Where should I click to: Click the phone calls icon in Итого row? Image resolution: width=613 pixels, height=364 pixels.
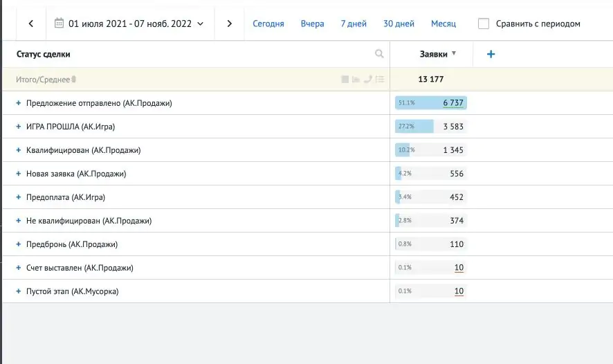click(x=367, y=80)
